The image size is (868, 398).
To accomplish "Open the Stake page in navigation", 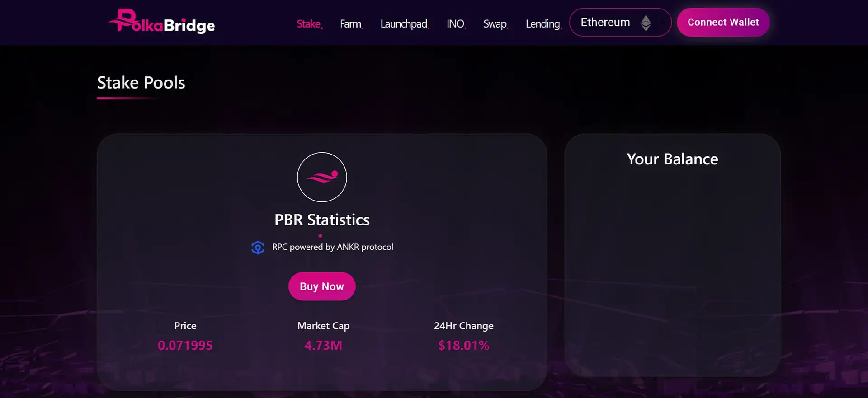I will pyautogui.click(x=309, y=23).
